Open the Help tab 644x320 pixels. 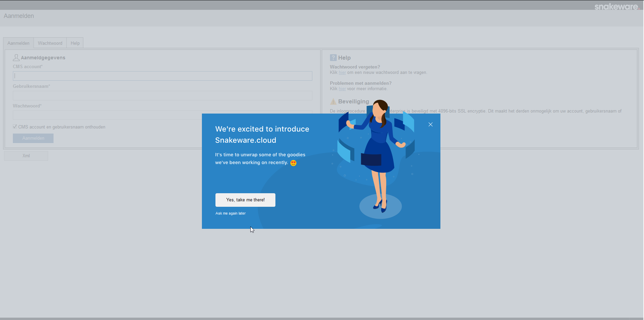click(x=75, y=43)
